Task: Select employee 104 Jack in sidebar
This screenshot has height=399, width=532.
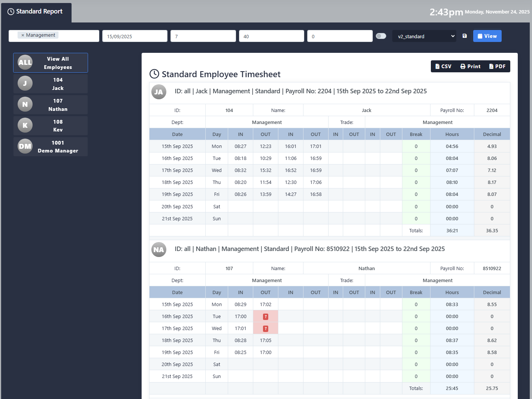Action: click(x=51, y=84)
